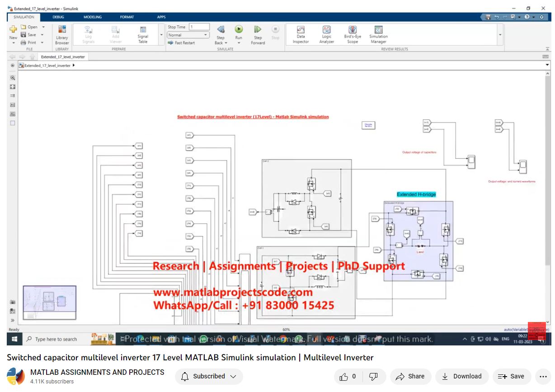Open the Save dropdown arrow
The width and height of the screenshot is (555, 392).
click(x=42, y=35)
